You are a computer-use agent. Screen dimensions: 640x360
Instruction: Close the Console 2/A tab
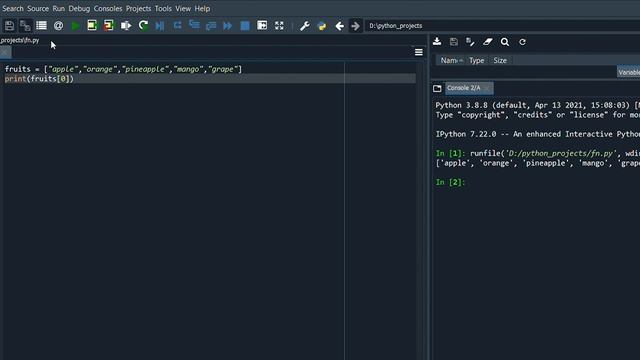point(487,88)
